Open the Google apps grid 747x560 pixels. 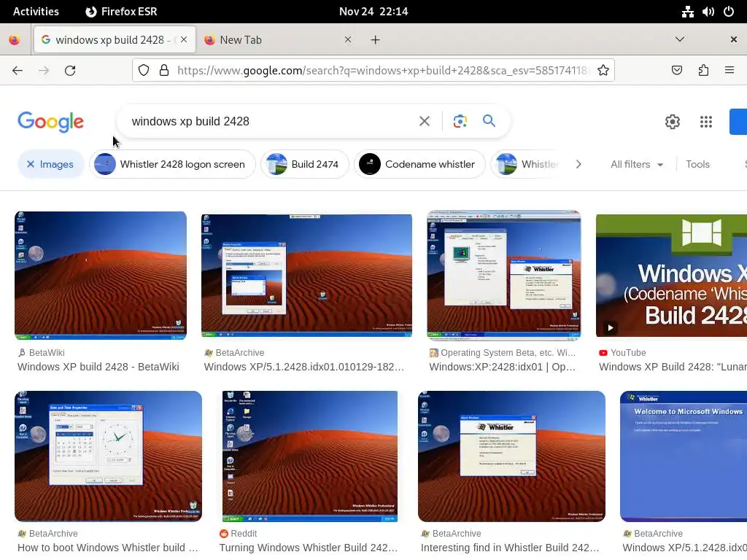pyautogui.click(x=706, y=122)
